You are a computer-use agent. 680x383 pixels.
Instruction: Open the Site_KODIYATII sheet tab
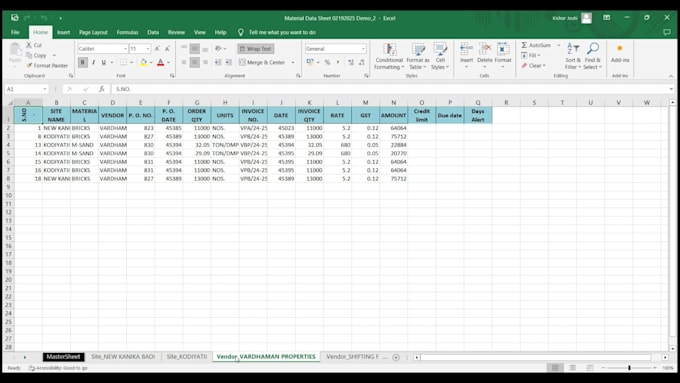point(186,357)
